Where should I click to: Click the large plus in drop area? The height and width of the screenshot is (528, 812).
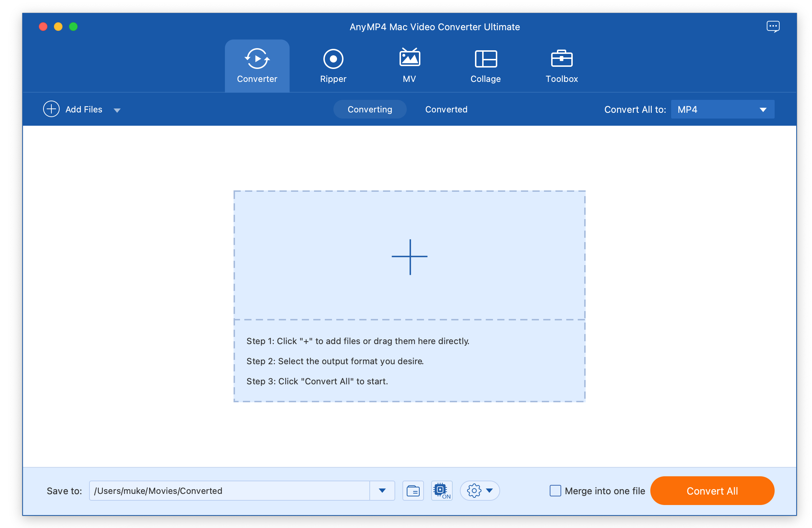point(410,257)
